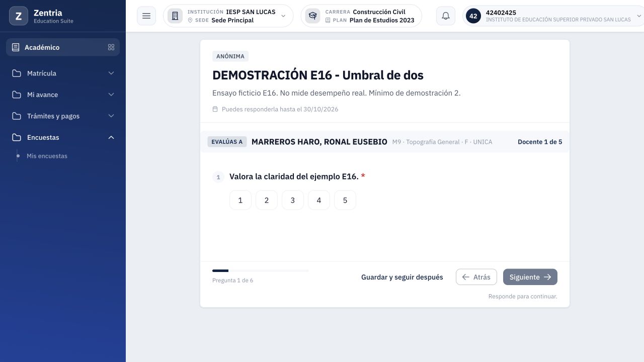Open the Construcción Civil career selector
The width and height of the screenshot is (644, 362).
coord(361,16)
